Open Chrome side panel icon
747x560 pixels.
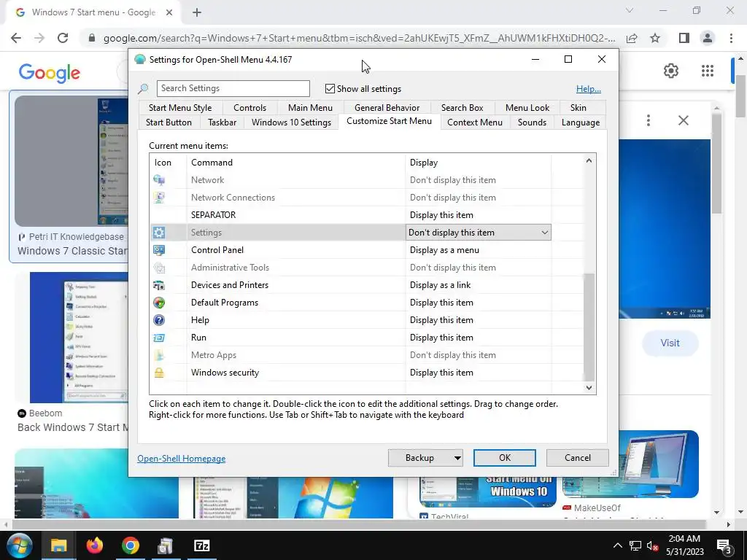click(684, 38)
